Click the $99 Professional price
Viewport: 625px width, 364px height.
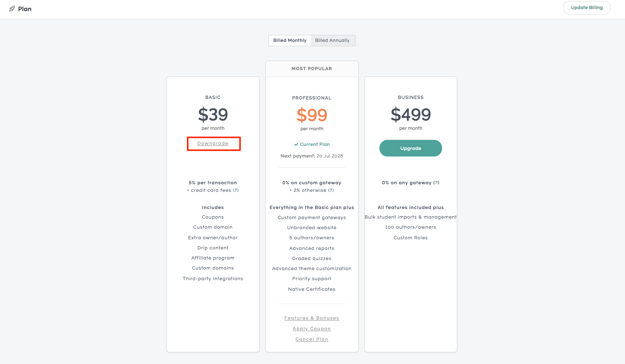click(x=312, y=115)
